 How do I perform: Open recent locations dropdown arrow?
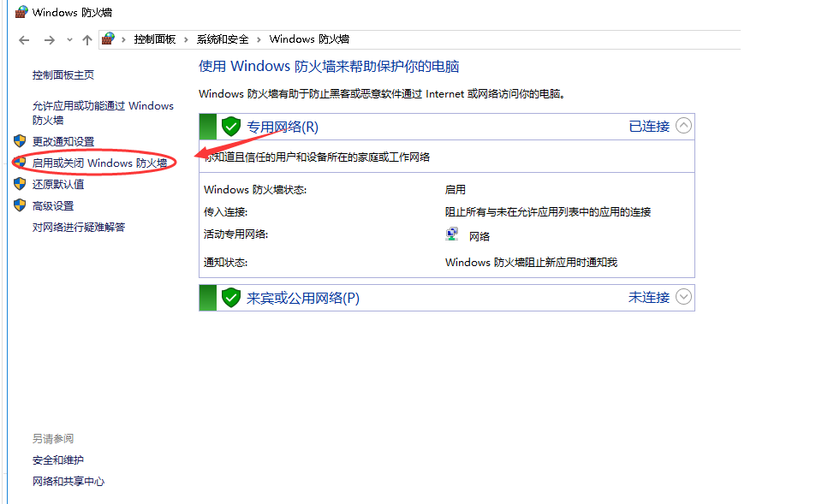coord(69,40)
